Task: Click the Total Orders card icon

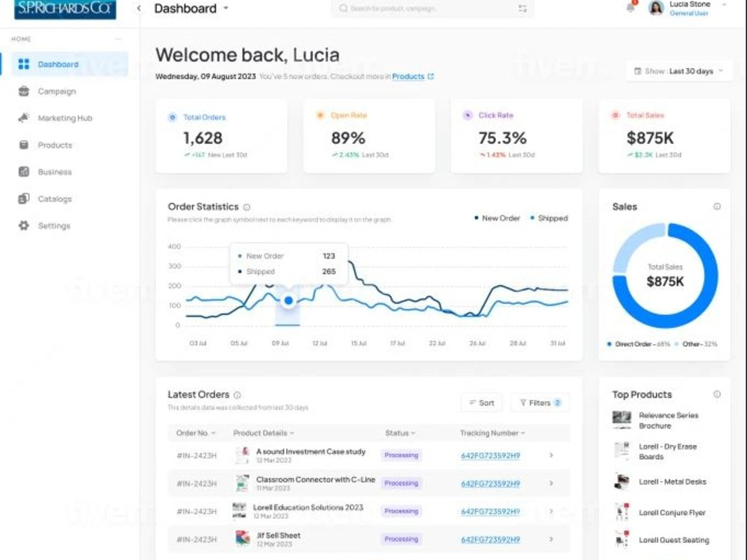Action: tap(173, 117)
